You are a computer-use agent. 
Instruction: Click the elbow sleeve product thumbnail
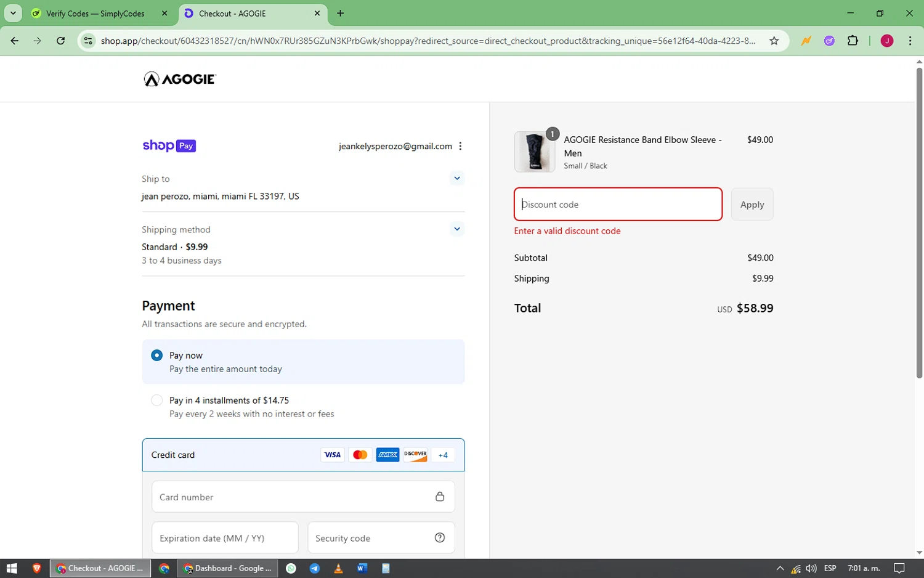534,152
